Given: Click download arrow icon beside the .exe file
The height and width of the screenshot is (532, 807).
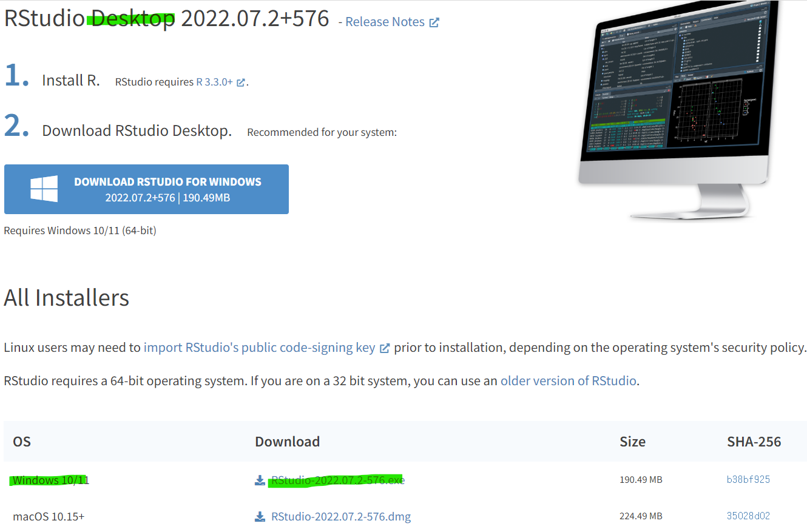Looking at the screenshot, I should point(260,480).
